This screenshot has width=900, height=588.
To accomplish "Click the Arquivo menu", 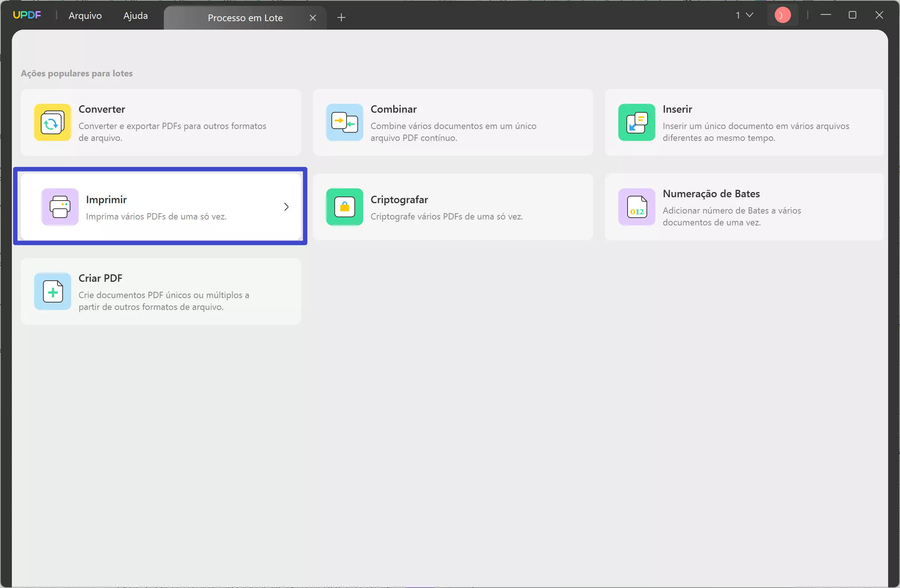I will coord(86,16).
